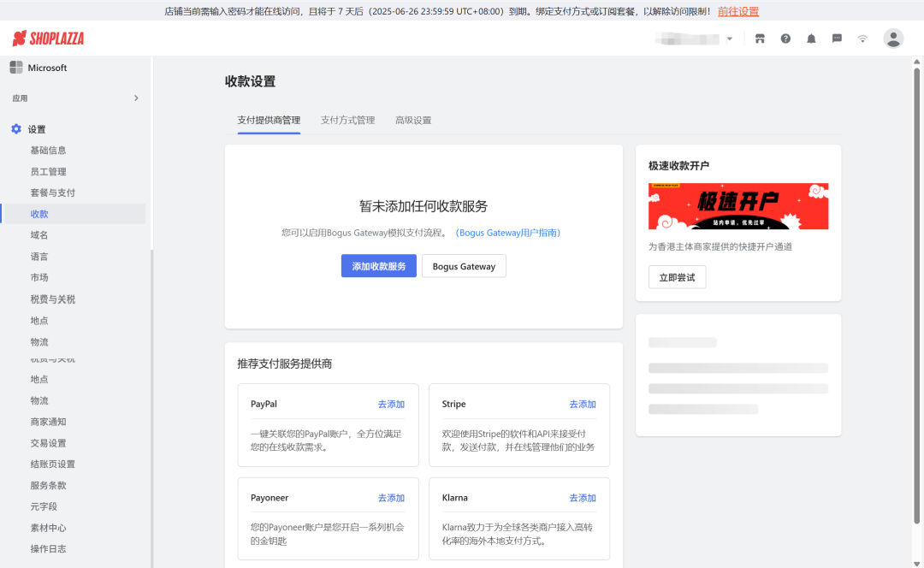The width and height of the screenshot is (924, 568).
Task: Click the page vertical scrollbar
Action: pyautogui.click(x=916, y=294)
